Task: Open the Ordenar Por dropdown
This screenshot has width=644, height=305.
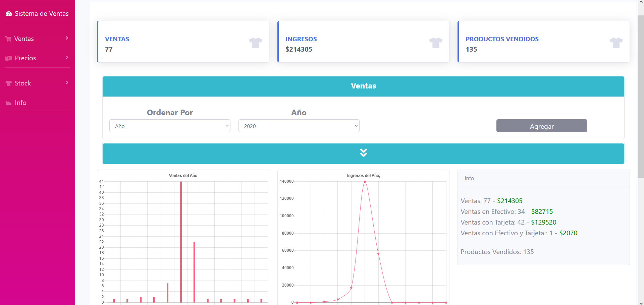Action: point(169,126)
